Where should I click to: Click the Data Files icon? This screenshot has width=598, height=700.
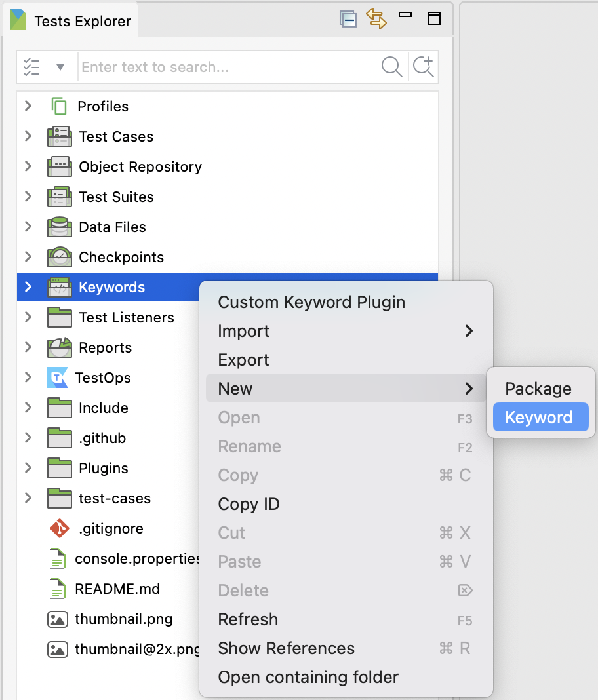pos(60,227)
